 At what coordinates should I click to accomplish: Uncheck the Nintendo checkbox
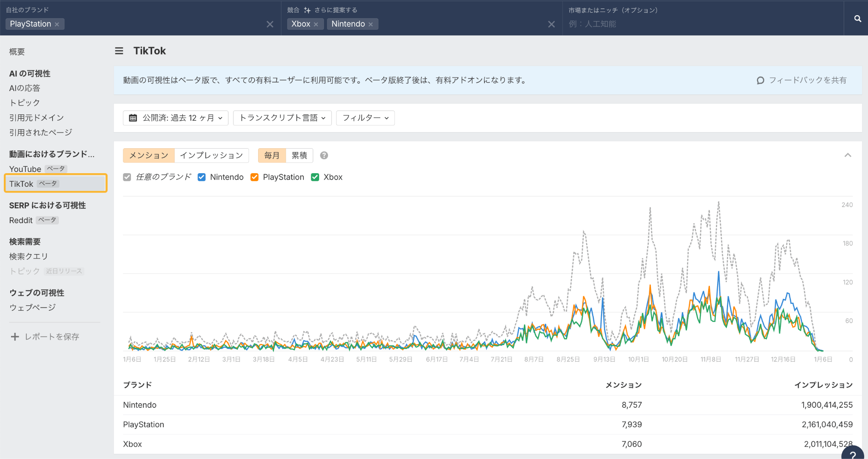[202, 177]
